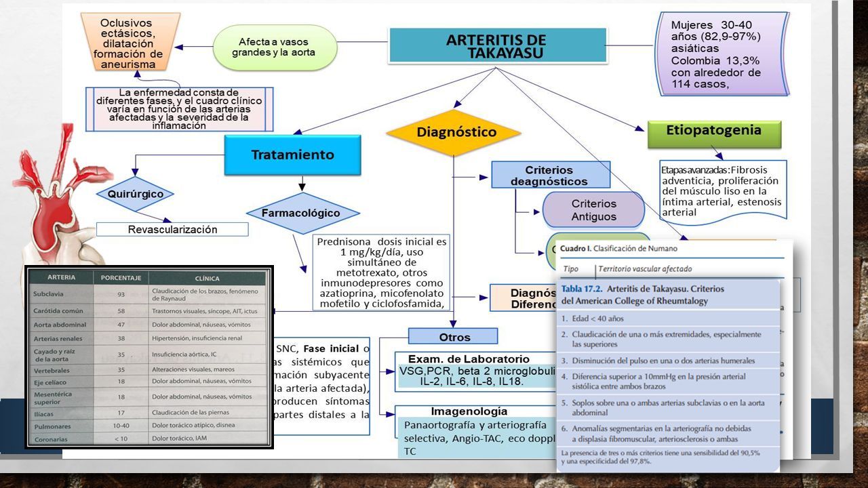Select criterion 6 'Anomalías segmentarias en la arteriografía'
Screen dimensions: 868x488
(x=668, y=434)
